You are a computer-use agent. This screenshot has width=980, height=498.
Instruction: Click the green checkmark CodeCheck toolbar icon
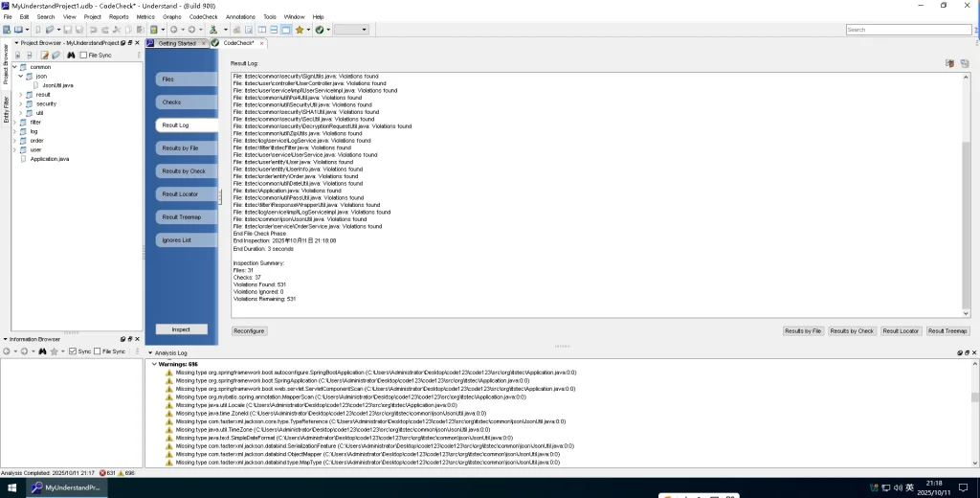(x=319, y=30)
